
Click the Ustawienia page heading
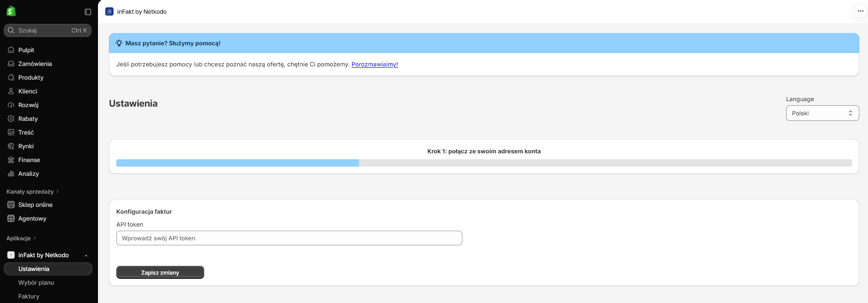133,103
